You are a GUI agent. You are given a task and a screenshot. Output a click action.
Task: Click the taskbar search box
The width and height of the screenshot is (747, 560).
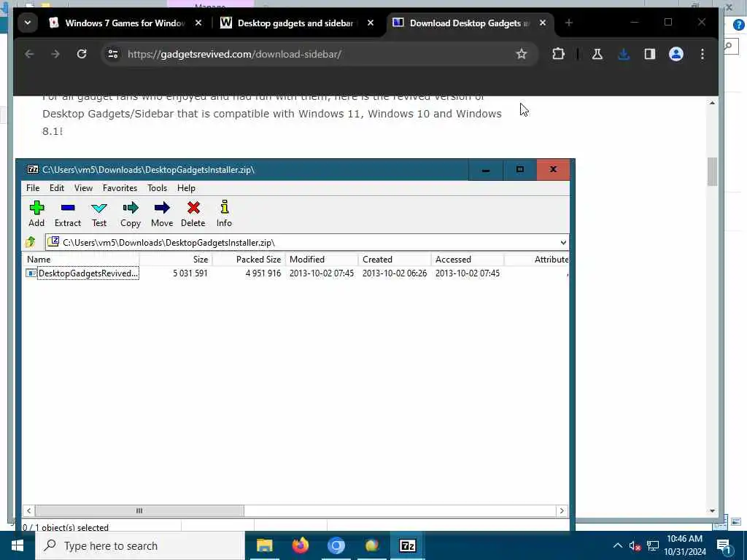pos(140,545)
